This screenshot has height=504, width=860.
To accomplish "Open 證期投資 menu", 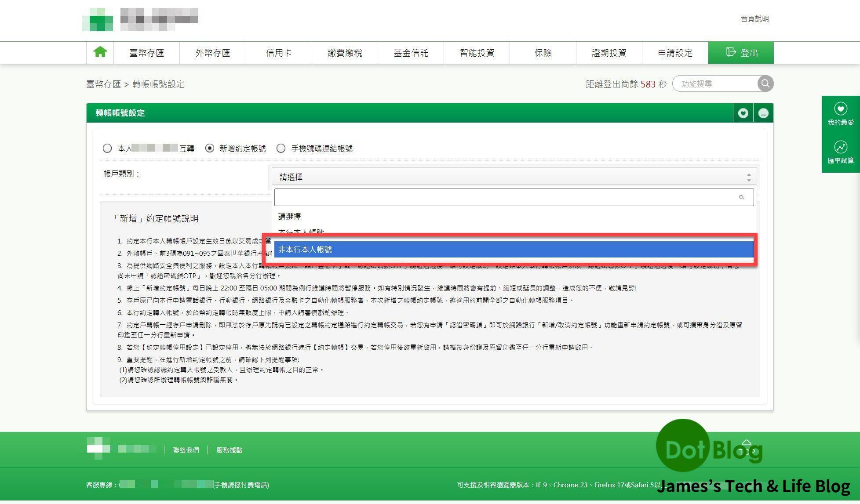I will (x=609, y=53).
